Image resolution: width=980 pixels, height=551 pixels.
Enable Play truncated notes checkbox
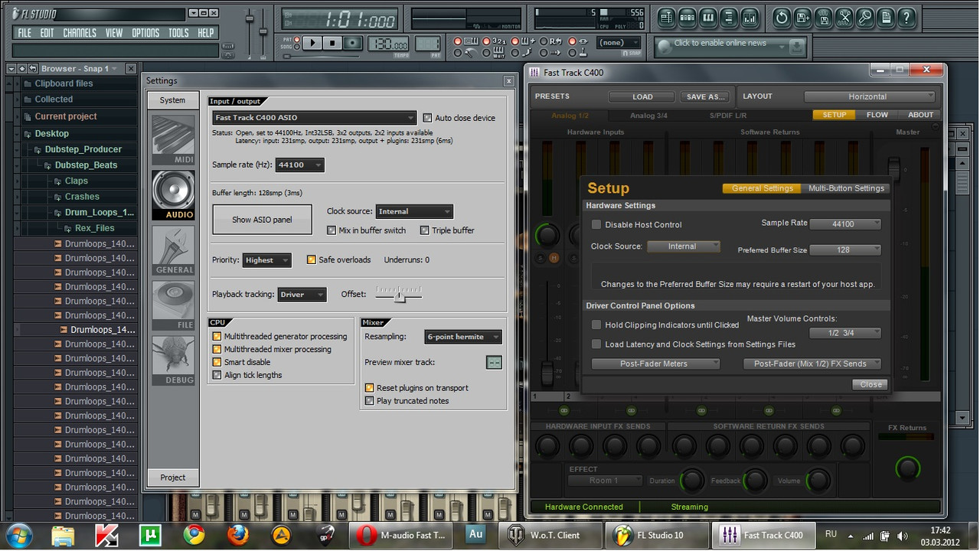coord(370,401)
